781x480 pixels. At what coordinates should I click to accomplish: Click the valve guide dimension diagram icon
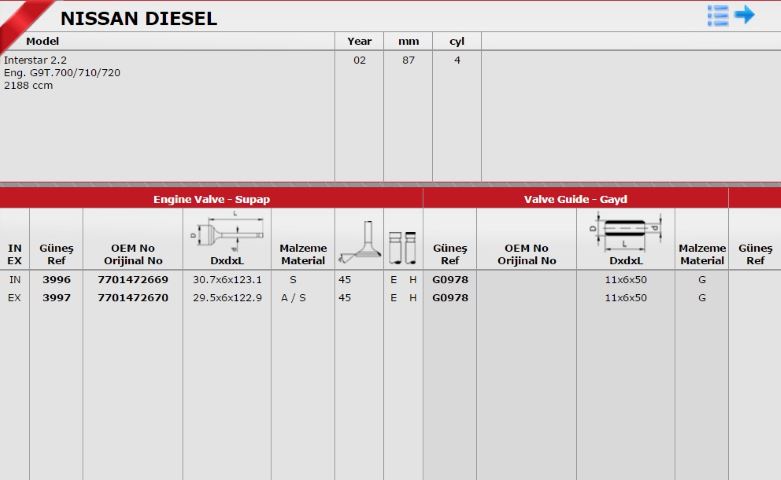626,232
